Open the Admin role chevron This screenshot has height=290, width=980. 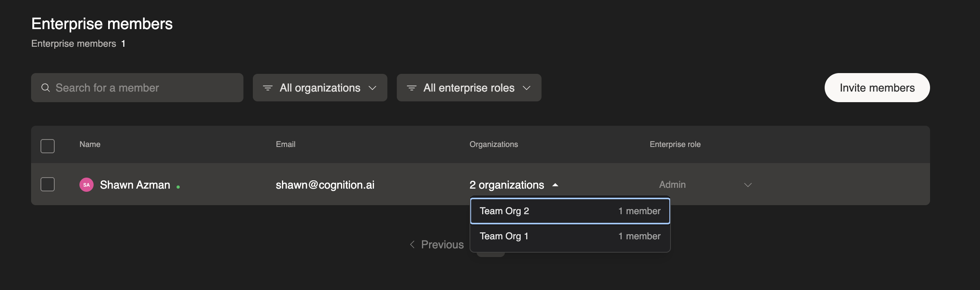[x=748, y=185]
